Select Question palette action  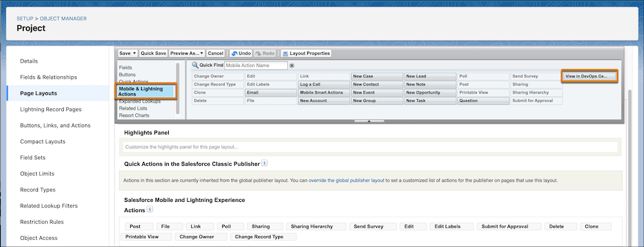coord(483,101)
